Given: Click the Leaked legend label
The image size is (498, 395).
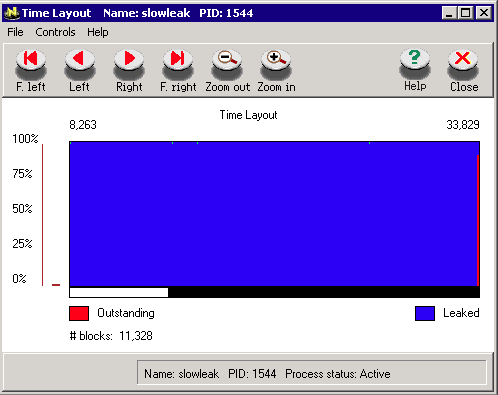Looking at the screenshot, I should (x=461, y=313).
